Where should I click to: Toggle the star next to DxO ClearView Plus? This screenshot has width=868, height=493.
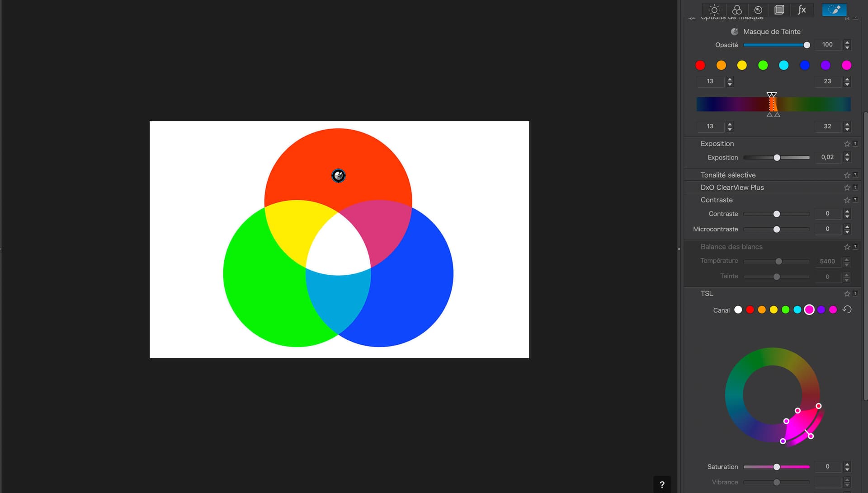pyautogui.click(x=847, y=188)
